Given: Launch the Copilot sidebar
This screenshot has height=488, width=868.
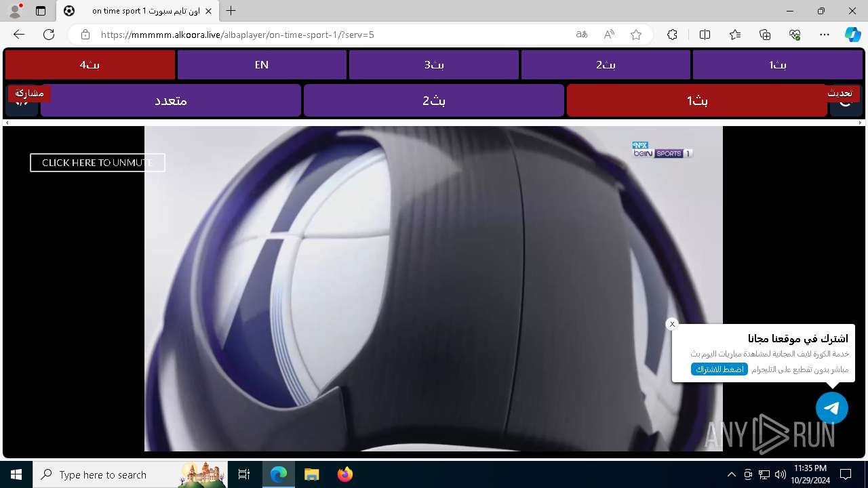Looking at the screenshot, I should (x=852, y=35).
